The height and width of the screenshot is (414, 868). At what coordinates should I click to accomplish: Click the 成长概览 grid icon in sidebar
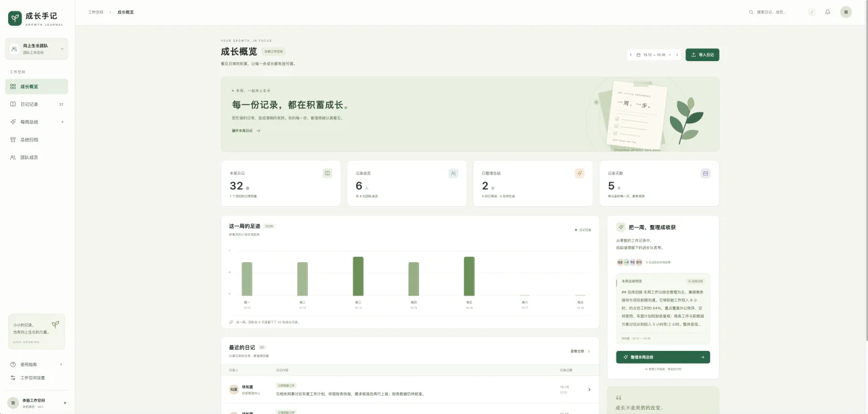13,87
